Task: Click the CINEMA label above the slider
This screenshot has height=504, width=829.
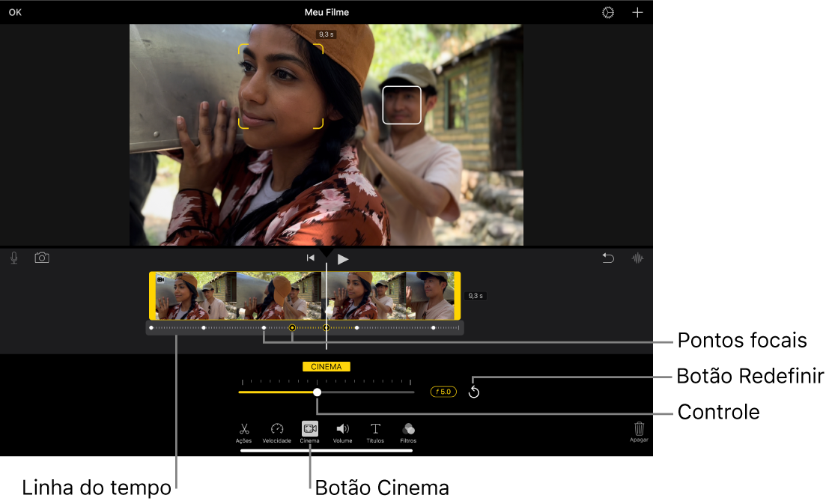Action: point(327,366)
